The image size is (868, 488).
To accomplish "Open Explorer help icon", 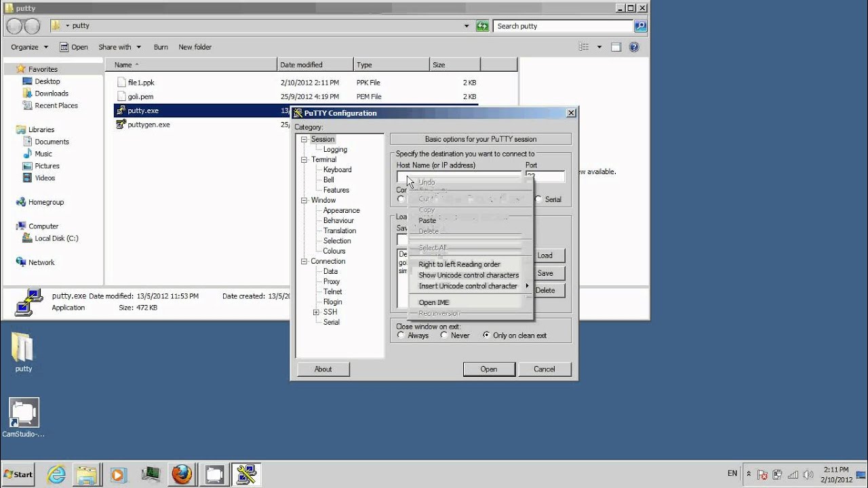I will pos(634,47).
